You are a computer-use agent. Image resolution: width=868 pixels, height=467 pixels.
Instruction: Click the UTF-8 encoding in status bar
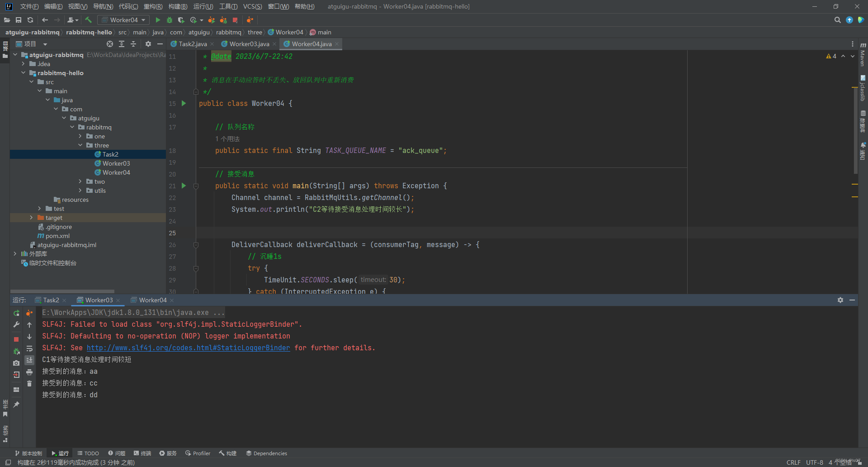[815, 462]
